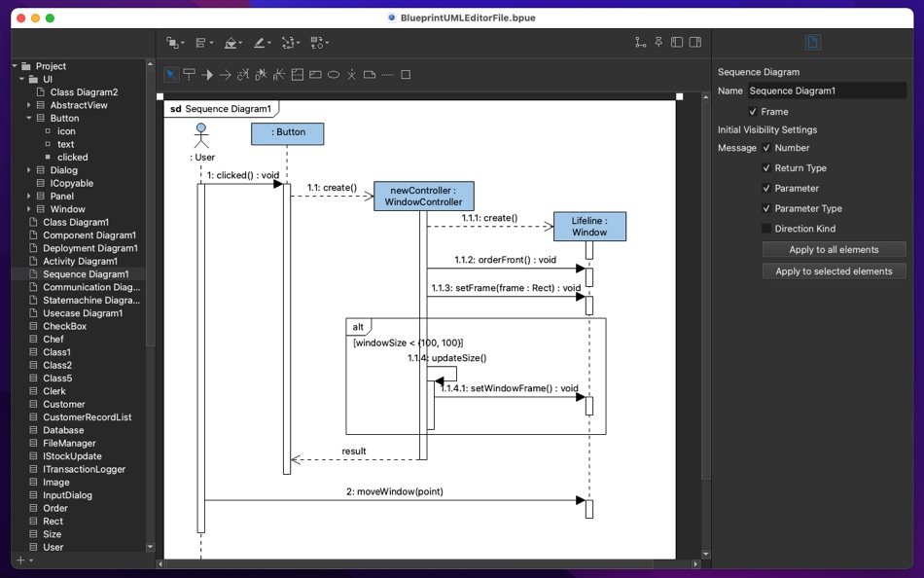The height and width of the screenshot is (578, 924).
Task: Uncheck the Parameter checkbox
Action: tap(766, 188)
